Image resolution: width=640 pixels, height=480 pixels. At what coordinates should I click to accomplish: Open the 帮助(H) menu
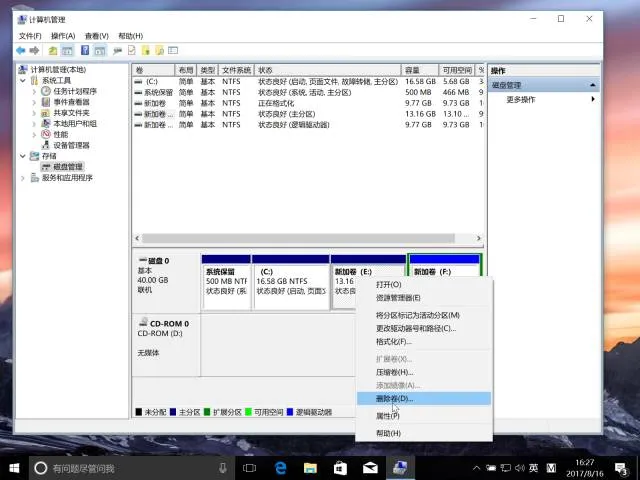(x=130, y=36)
